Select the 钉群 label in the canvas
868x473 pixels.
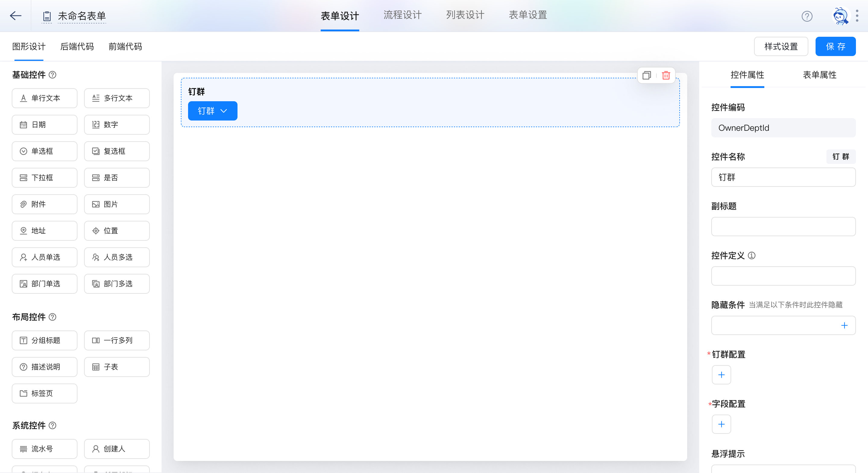point(197,92)
